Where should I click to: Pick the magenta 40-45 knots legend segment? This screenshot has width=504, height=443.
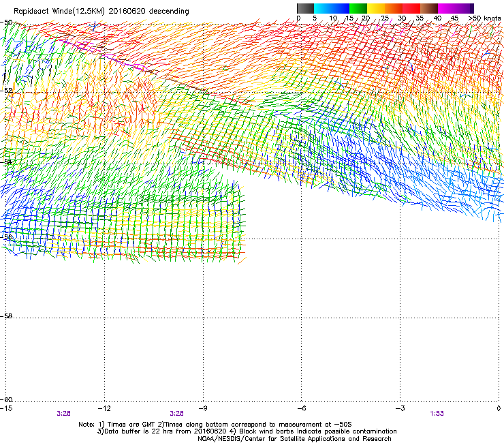point(447,8)
